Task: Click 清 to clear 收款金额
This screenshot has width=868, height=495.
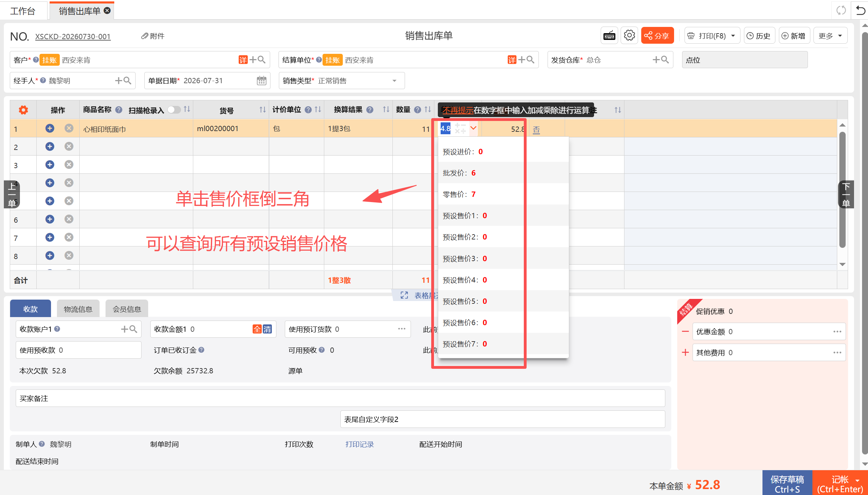Action: [x=267, y=329]
